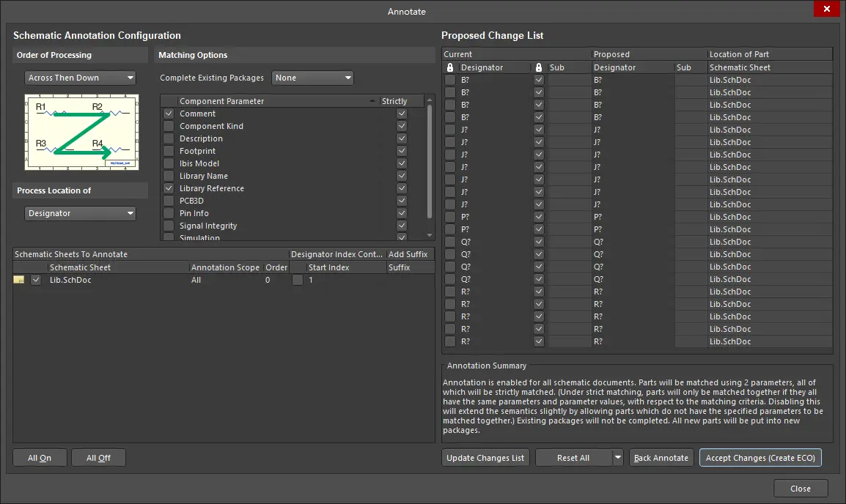The image size is (846, 504).
Task: Uncheck the Library Reference parameter checkbox
Action: 169,188
